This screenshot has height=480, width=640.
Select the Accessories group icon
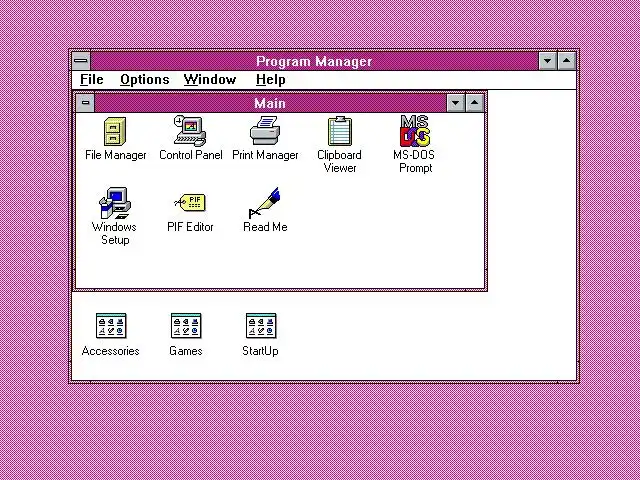111,326
